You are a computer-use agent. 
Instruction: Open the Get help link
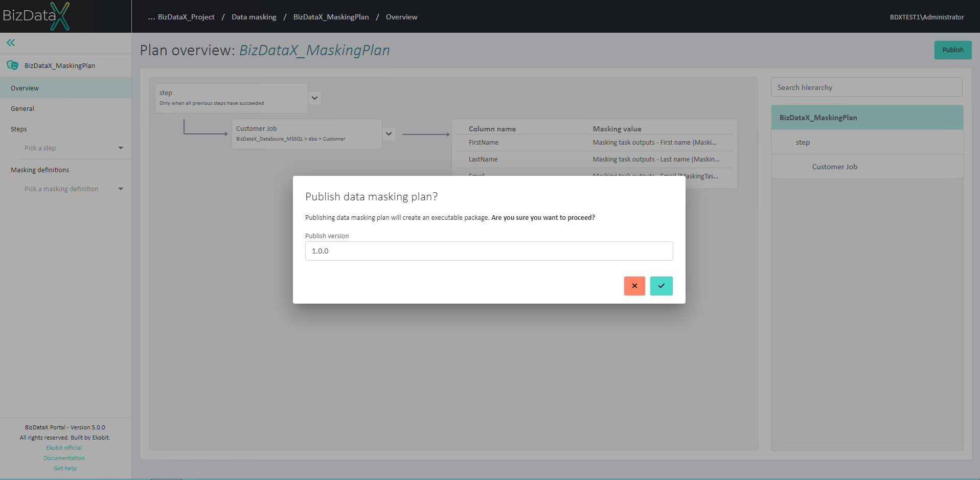(x=65, y=468)
